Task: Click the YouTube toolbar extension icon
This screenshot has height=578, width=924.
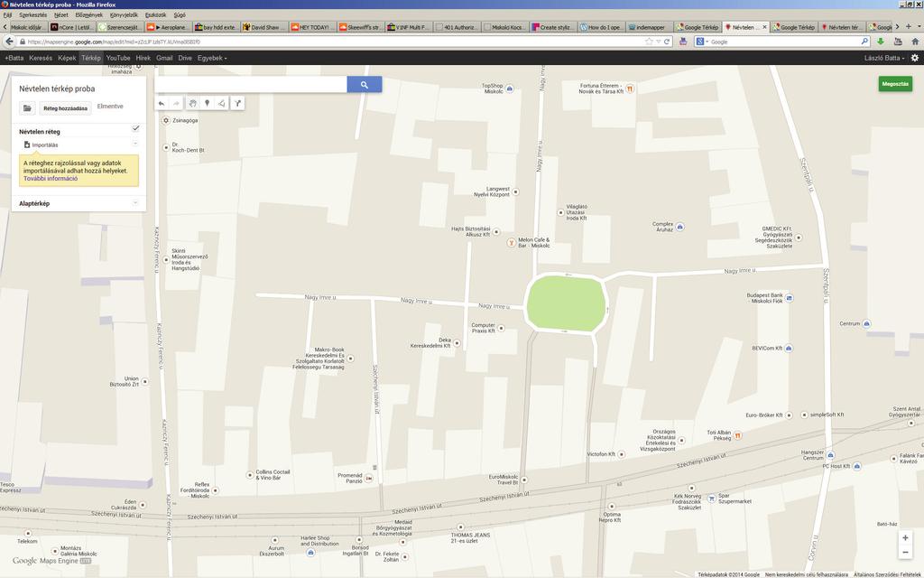Action: point(898,42)
